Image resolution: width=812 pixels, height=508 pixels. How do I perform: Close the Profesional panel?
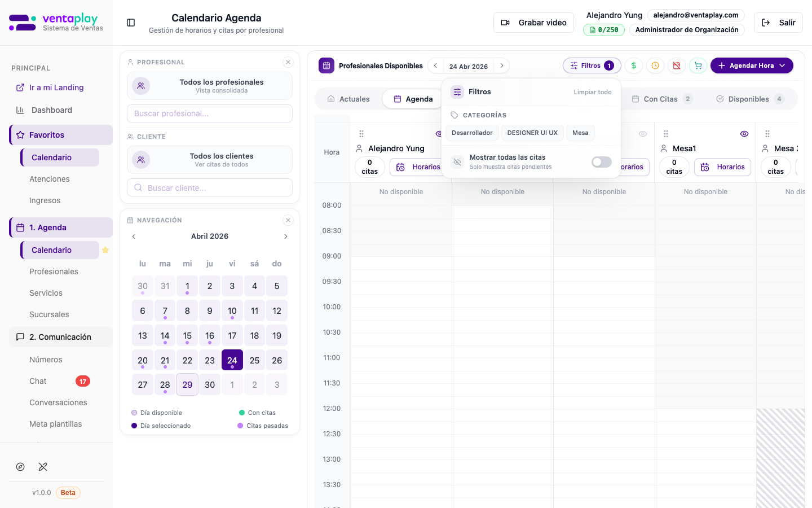point(288,62)
